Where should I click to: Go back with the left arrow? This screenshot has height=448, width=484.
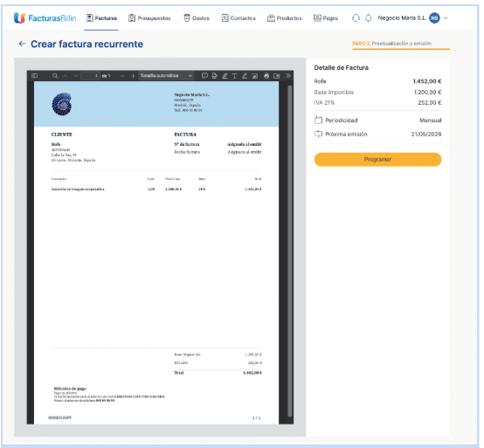[22, 44]
